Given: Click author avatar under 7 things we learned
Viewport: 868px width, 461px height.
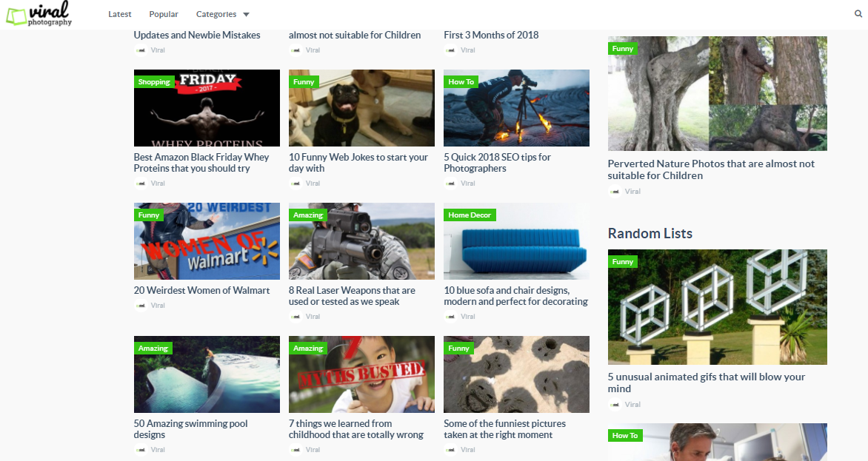Looking at the screenshot, I should (x=296, y=449).
